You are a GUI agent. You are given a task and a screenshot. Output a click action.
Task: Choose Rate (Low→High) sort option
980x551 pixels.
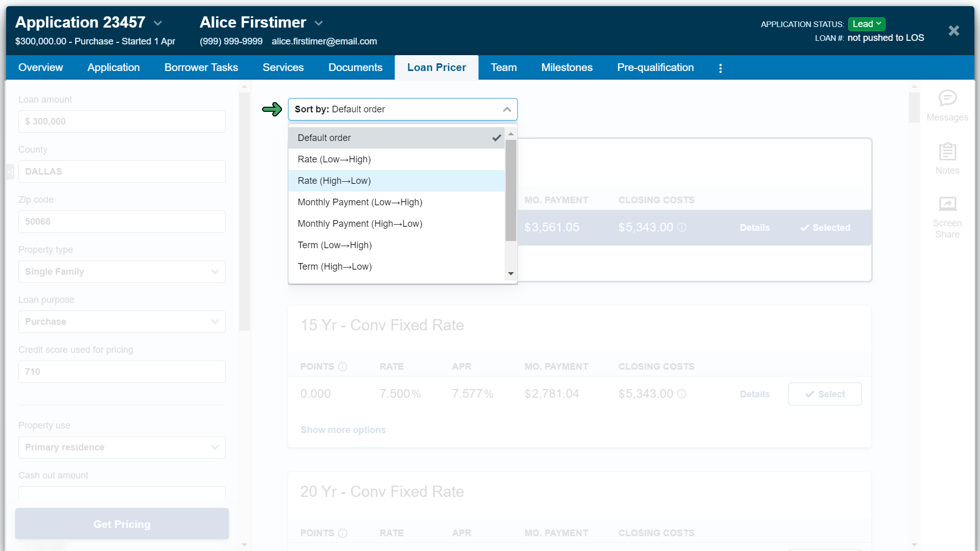point(334,159)
